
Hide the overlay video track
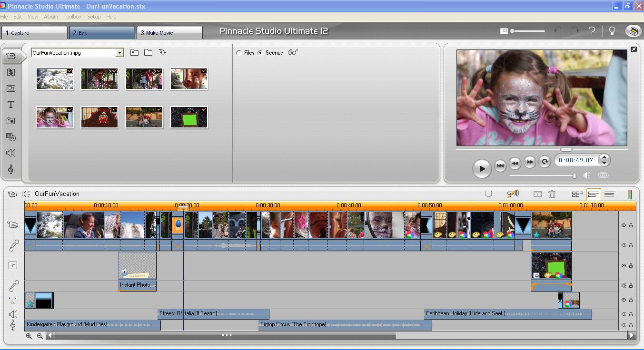coord(624,266)
